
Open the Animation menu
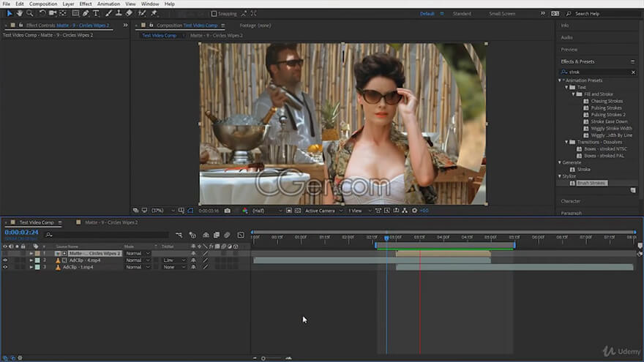coord(108,4)
